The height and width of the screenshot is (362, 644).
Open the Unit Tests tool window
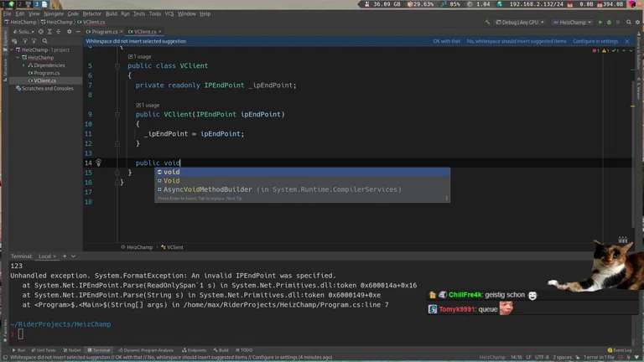[x=44, y=350]
